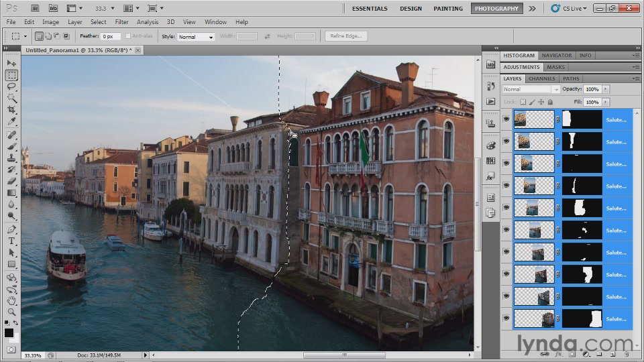This screenshot has height=362, width=644.
Task: Select the Path Selection tool
Action: point(11,253)
